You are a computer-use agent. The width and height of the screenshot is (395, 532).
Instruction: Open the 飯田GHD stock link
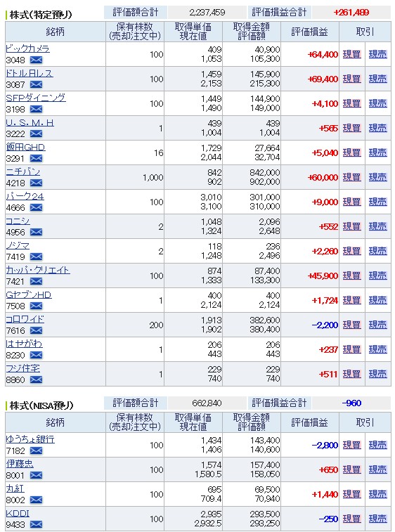click(x=25, y=148)
